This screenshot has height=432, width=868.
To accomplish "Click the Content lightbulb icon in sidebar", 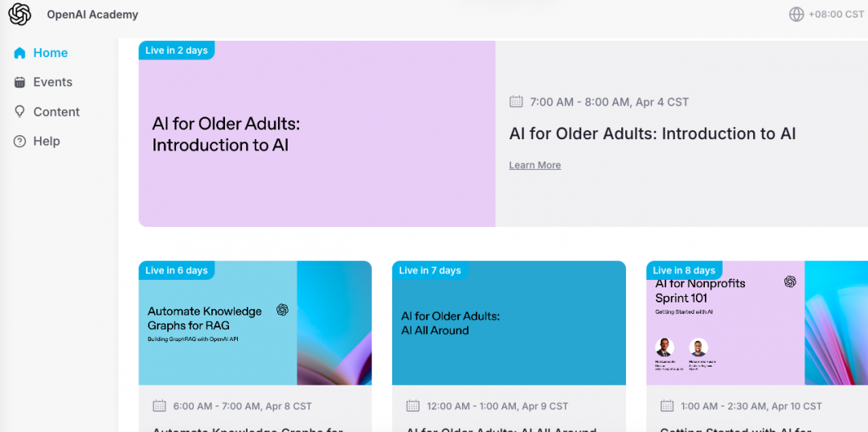I will tap(20, 112).
